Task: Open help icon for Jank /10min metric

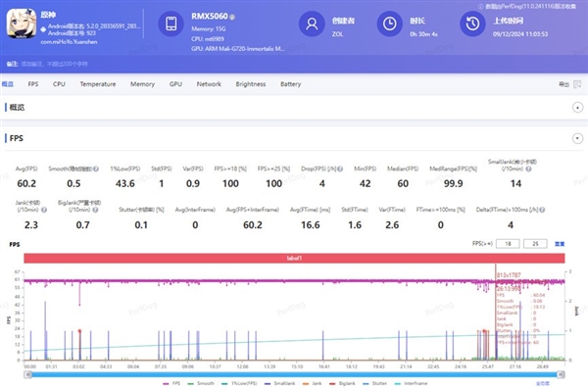Action: point(44,210)
